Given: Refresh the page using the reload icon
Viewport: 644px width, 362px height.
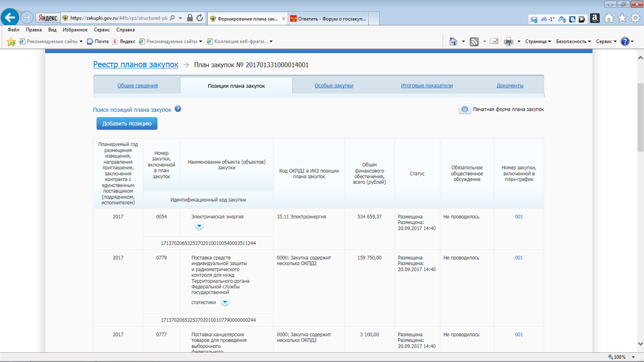Looking at the screenshot, I should pos(200,18).
